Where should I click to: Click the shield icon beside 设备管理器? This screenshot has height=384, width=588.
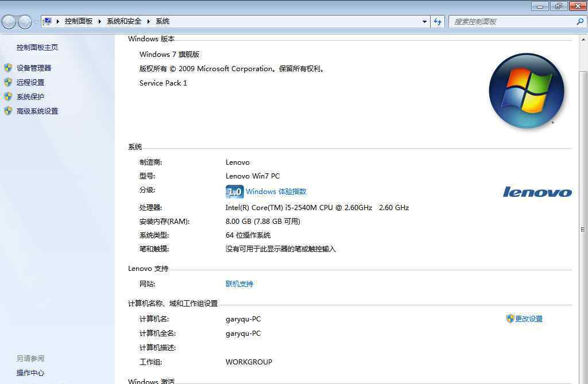click(x=8, y=68)
